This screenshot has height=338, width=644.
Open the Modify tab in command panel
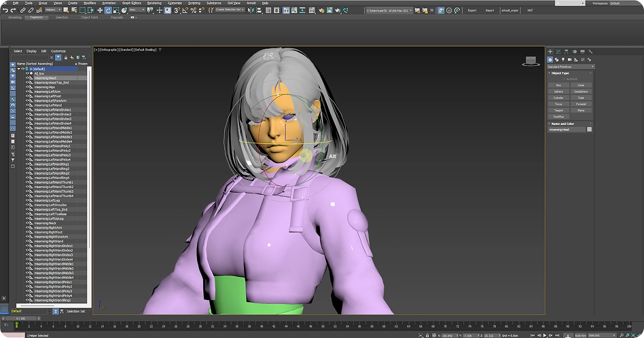[x=558, y=52]
